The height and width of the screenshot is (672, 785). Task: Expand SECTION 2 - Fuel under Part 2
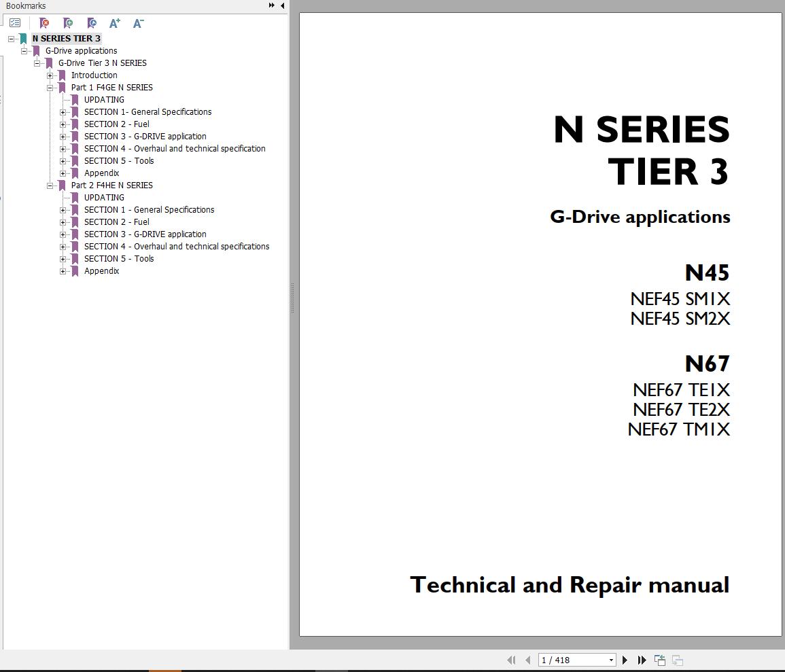[63, 222]
